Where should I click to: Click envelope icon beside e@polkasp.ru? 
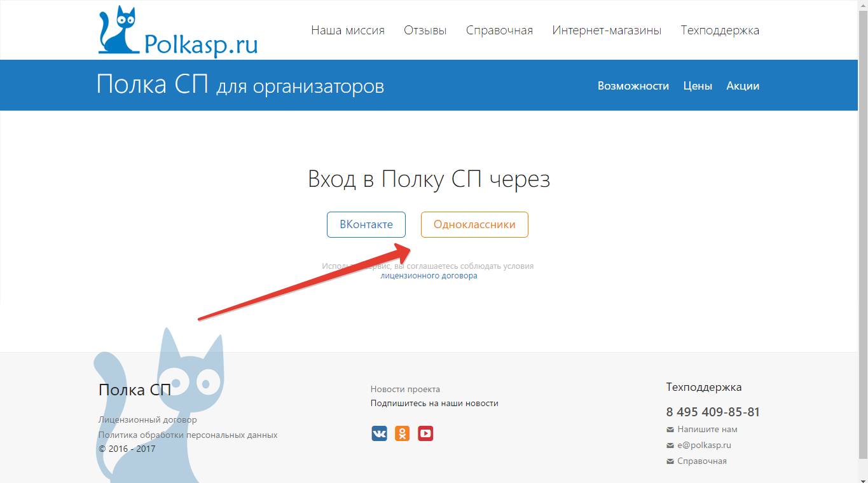point(670,446)
